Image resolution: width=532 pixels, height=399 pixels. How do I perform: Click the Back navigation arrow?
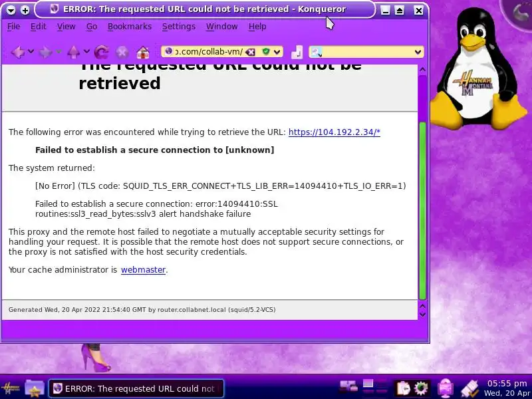click(18, 52)
